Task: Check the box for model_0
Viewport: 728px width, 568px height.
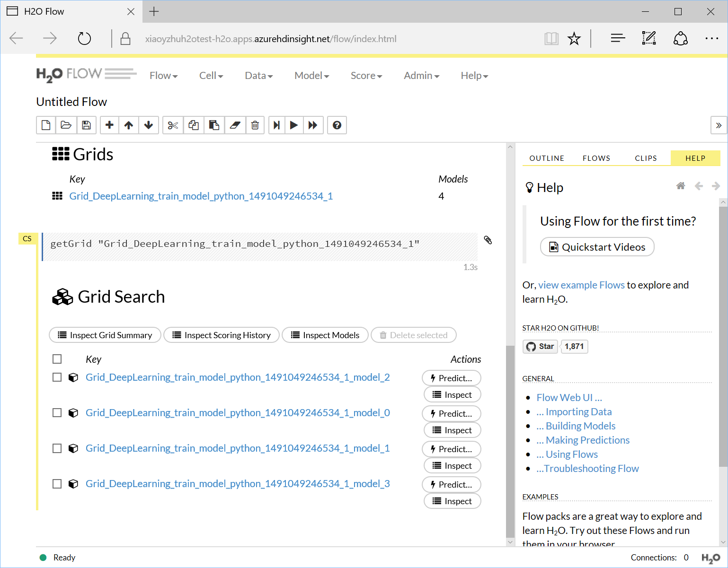Action: [x=57, y=412]
